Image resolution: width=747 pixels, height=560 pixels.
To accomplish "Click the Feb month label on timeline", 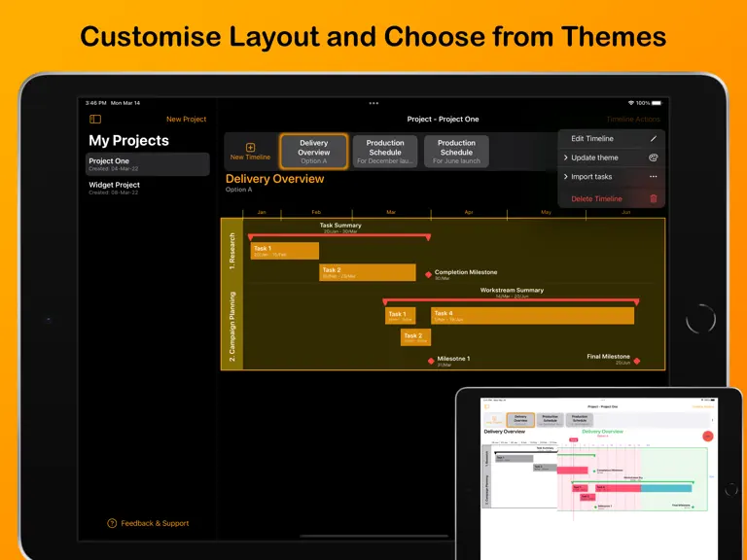I will [x=316, y=212].
